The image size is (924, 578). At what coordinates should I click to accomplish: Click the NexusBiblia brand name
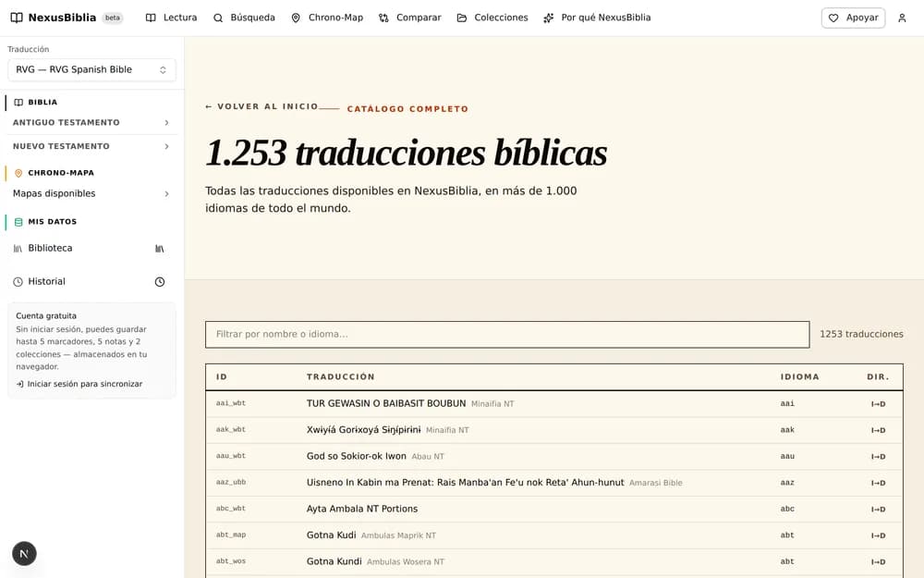62,18
